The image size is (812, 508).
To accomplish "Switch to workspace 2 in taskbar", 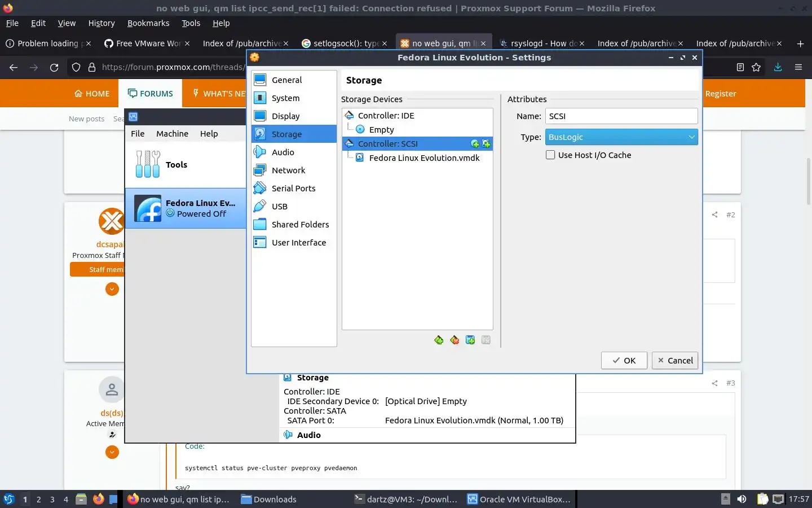I will [38, 499].
